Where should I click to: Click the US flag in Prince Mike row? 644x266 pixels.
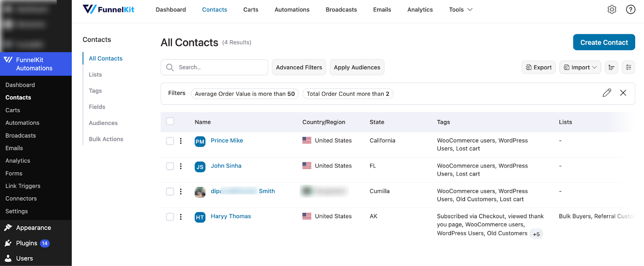pos(307,141)
